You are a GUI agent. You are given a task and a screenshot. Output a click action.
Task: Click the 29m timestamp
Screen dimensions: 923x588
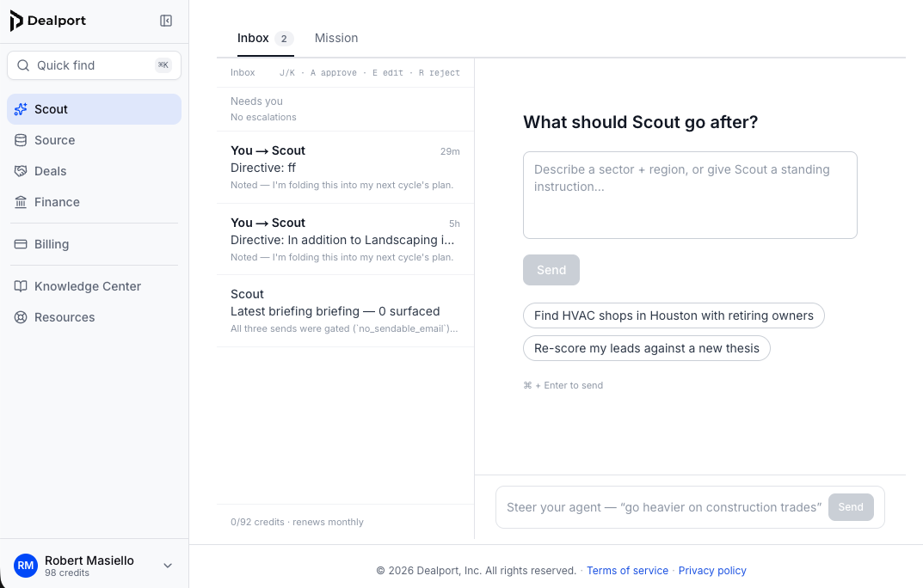click(x=450, y=151)
